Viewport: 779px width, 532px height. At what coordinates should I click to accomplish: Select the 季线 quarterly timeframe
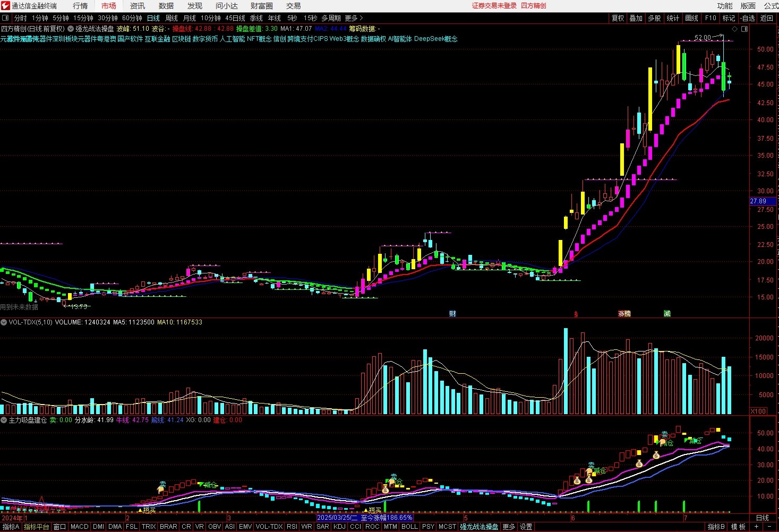pyautogui.click(x=256, y=18)
